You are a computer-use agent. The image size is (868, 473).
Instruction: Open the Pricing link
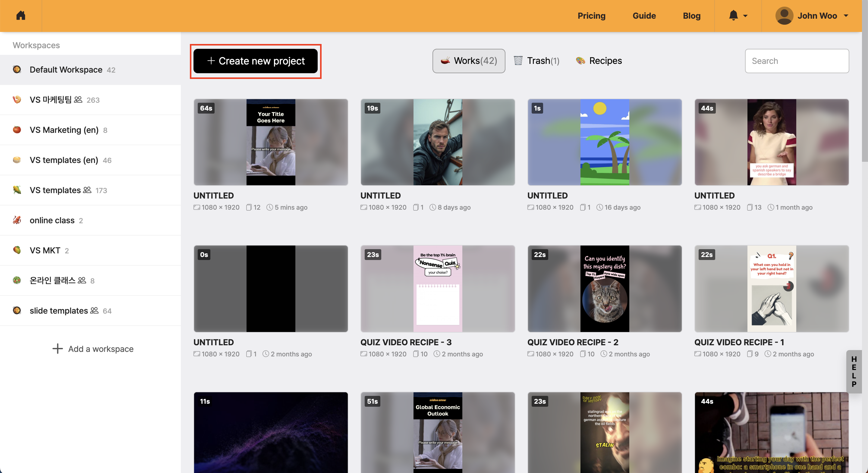pos(591,16)
